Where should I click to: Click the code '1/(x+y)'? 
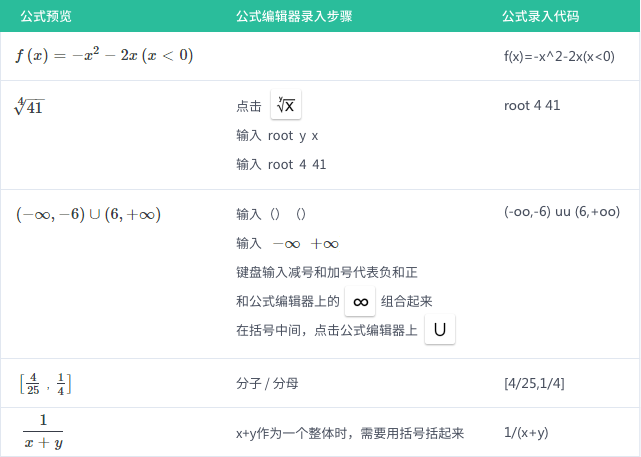tap(526, 433)
